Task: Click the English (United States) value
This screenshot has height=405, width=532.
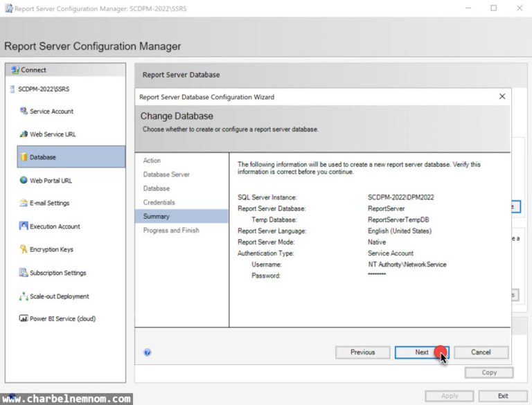Action: 400,231
